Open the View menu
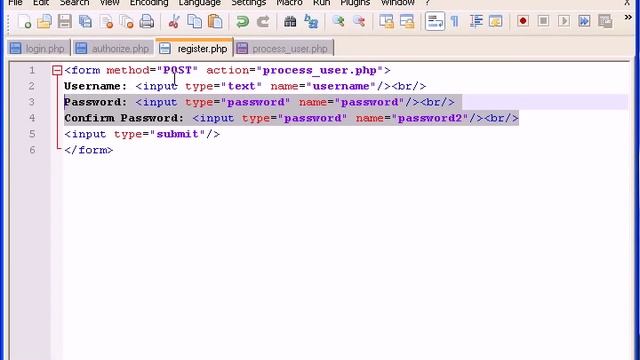The width and height of the screenshot is (640, 360). [x=109, y=3]
